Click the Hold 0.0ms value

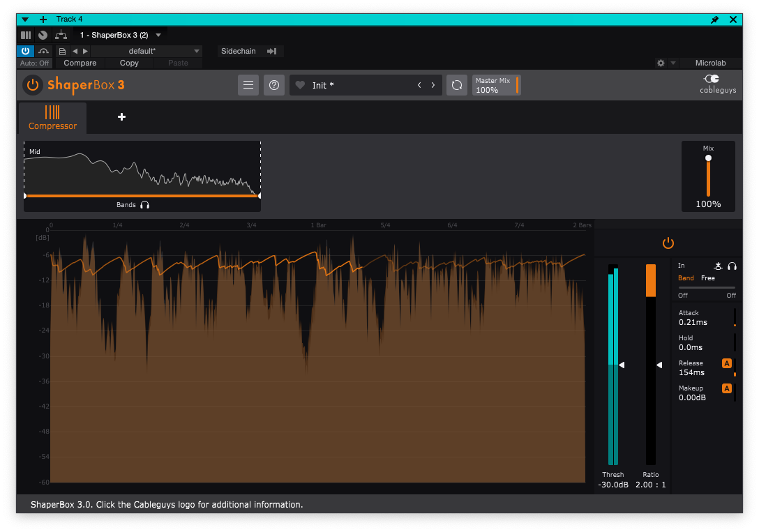[x=690, y=348]
